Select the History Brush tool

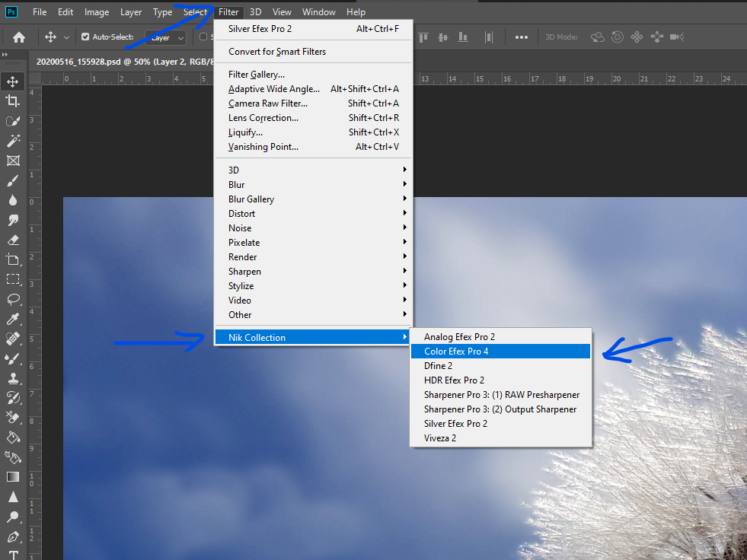point(13,398)
